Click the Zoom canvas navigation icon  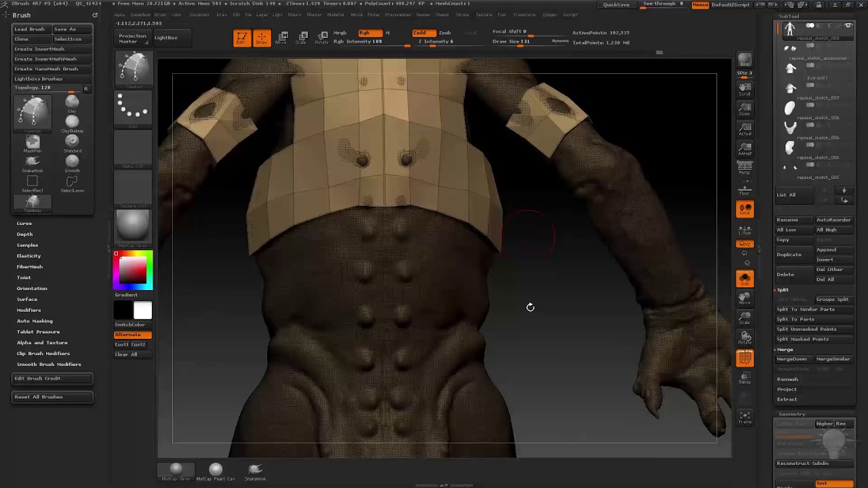tap(745, 108)
